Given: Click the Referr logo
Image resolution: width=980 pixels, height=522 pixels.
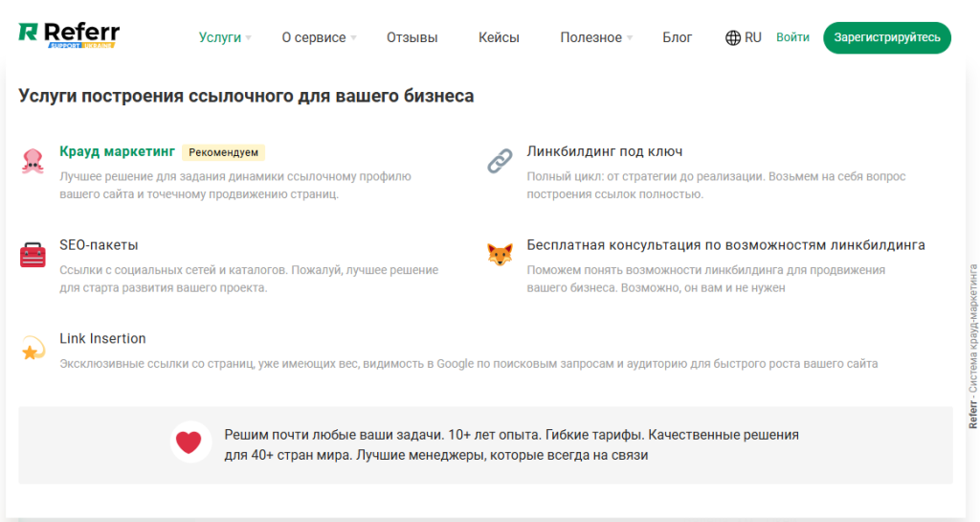Looking at the screenshot, I should [69, 35].
